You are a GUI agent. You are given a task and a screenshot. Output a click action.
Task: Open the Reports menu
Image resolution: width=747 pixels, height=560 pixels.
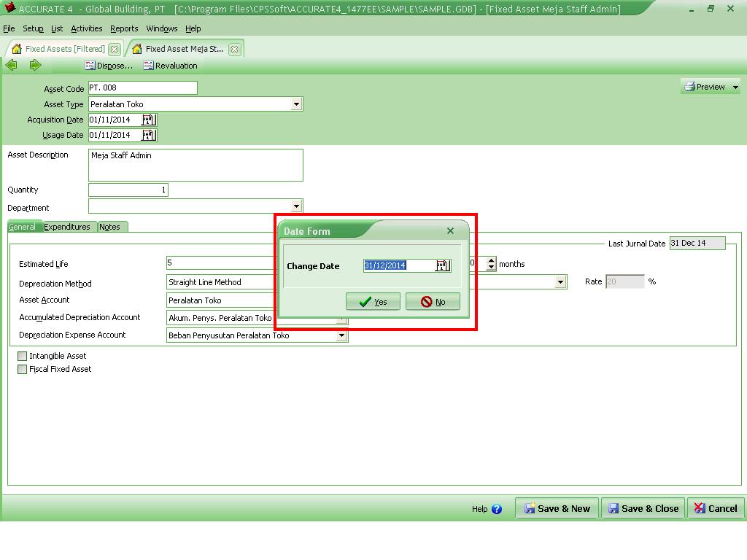coord(124,28)
